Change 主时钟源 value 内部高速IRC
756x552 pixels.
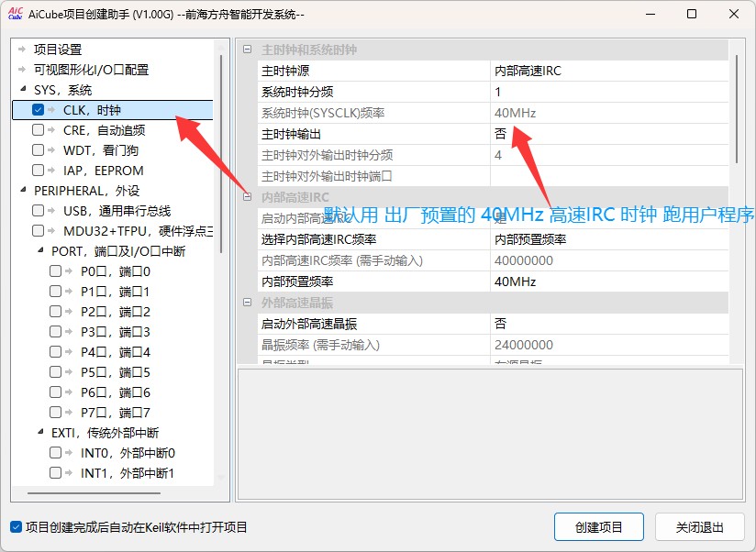(609, 71)
